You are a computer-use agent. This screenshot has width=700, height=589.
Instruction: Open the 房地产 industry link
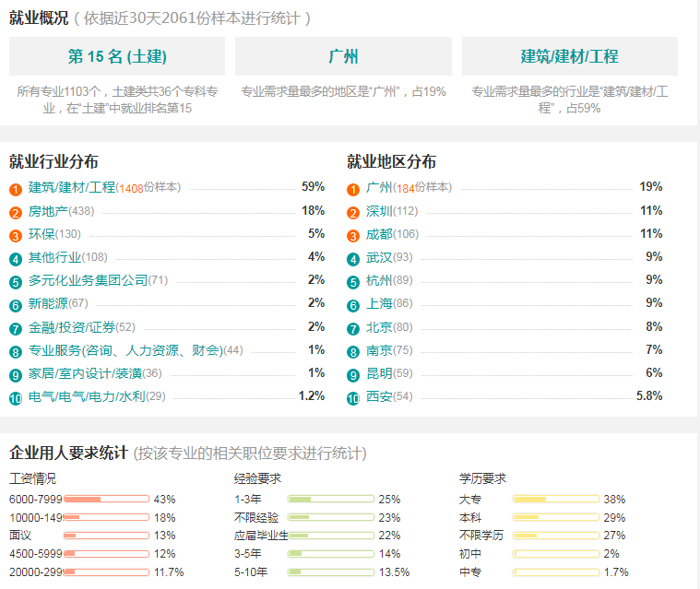coord(48,211)
